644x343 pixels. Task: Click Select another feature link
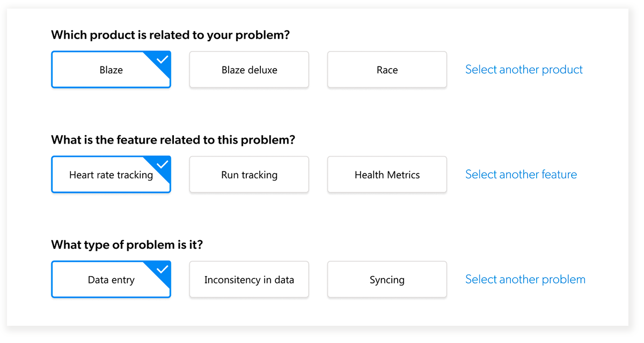521,174
